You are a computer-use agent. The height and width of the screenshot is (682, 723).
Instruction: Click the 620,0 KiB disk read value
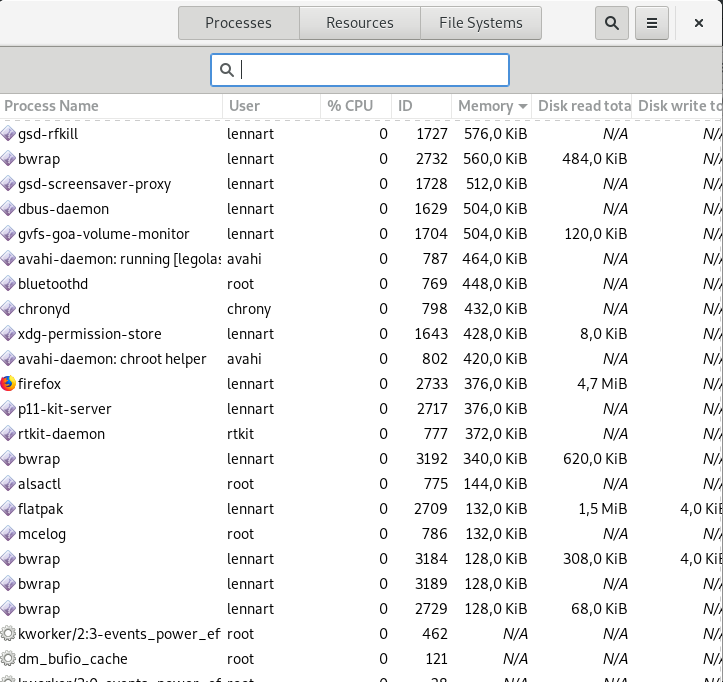pos(595,459)
